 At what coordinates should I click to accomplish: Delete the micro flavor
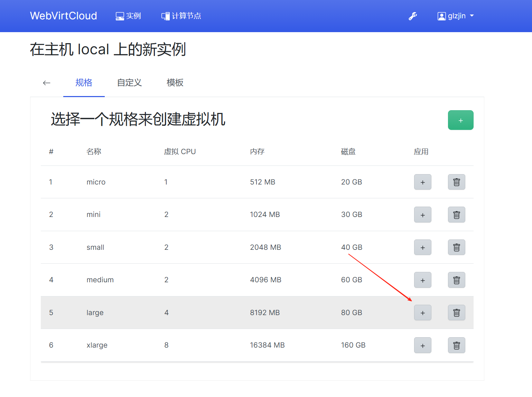pyautogui.click(x=457, y=182)
